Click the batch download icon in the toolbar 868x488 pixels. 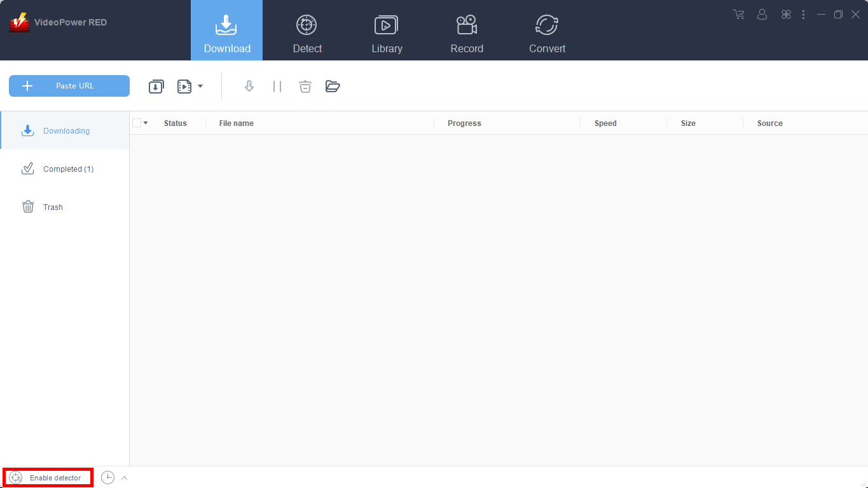tap(156, 87)
